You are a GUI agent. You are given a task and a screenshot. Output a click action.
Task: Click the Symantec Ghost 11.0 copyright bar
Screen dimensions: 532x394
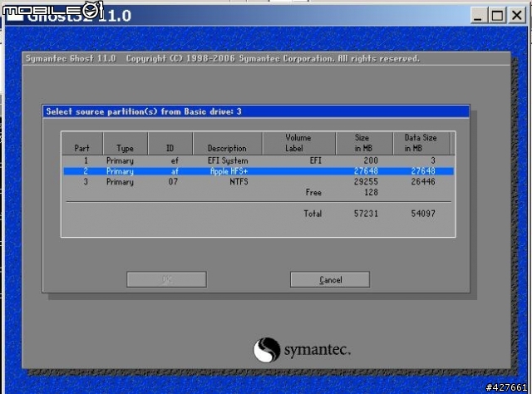(266, 59)
